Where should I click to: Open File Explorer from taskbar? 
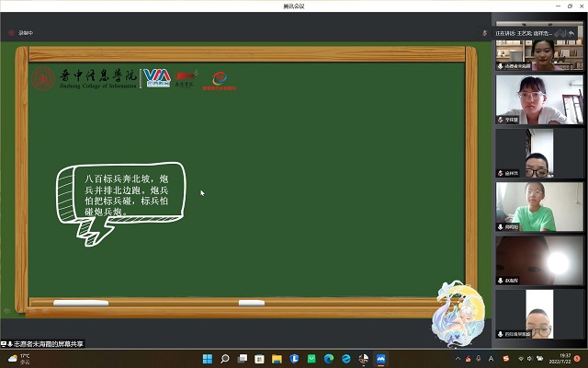277,359
